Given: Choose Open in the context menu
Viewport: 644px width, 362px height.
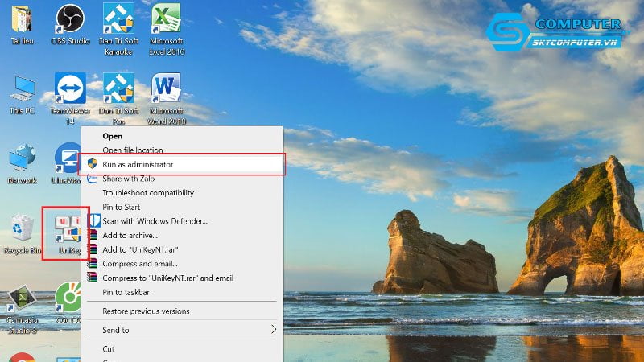Looking at the screenshot, I should (x=113, y=136).
